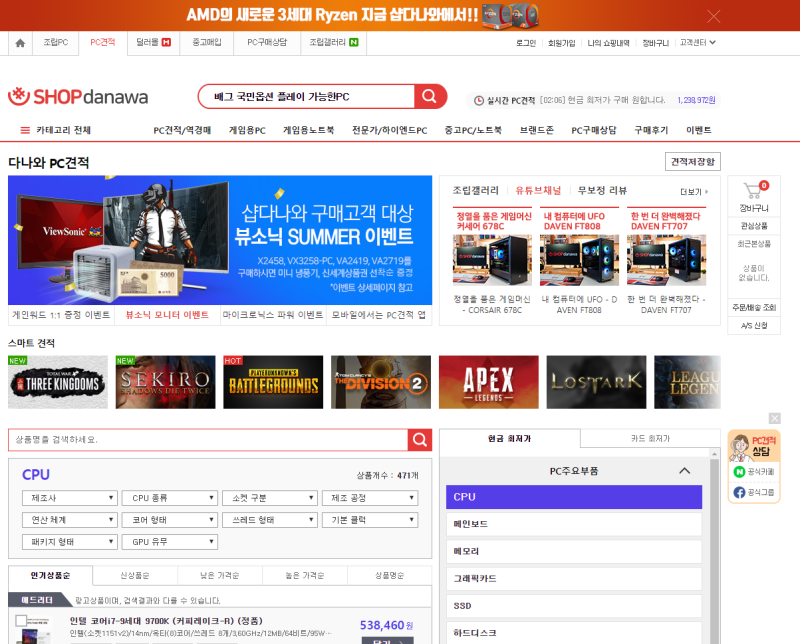Open the 게임용PC menu item

pyautogui.click(x=247, y=130)
